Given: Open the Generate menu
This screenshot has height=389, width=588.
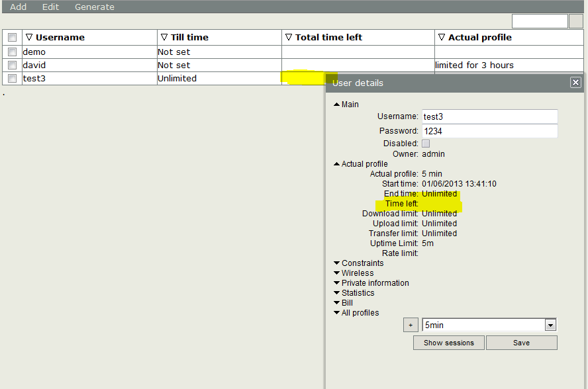Looking at the screenshot, I should (95, 7).
